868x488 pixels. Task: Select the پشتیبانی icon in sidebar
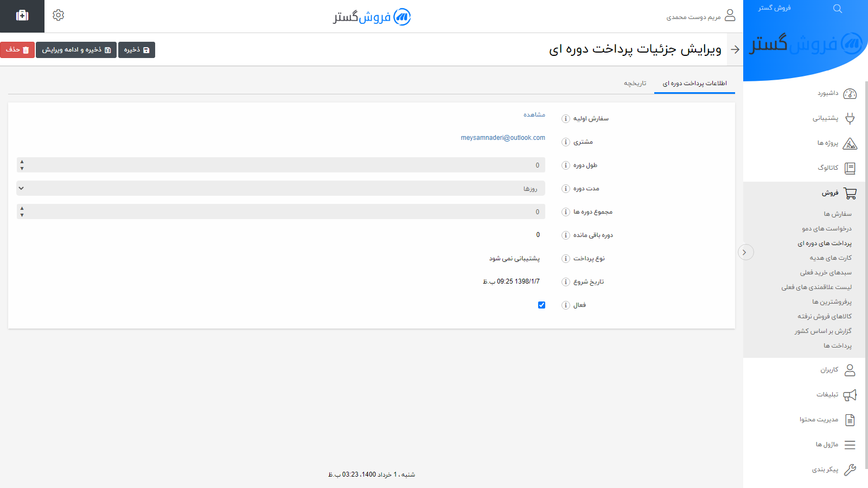[850, 118]
